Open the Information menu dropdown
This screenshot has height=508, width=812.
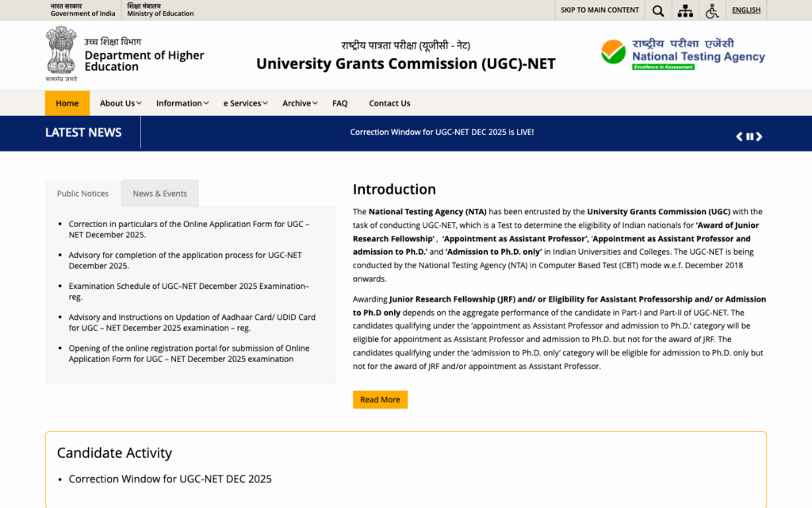point(182,102)
